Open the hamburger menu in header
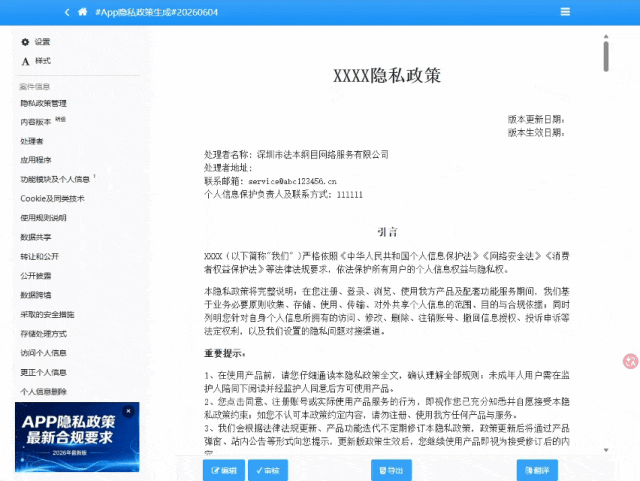640x481 pixels. click(x=565, y=12)
